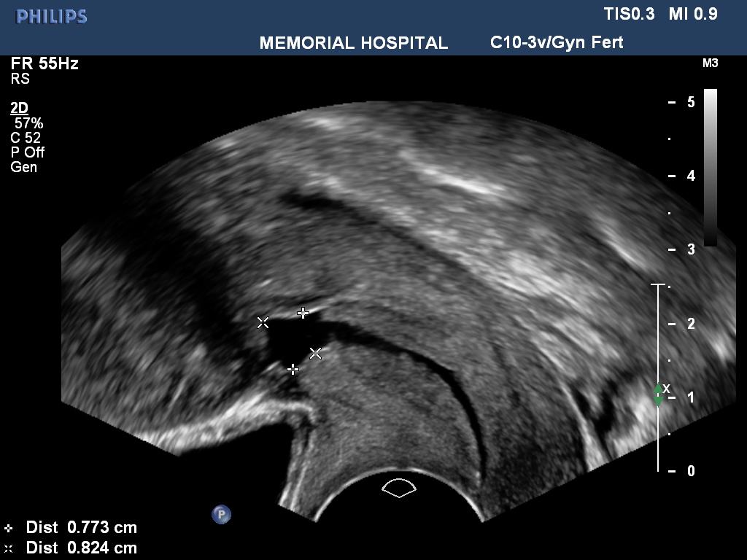Select the Dist 0.824 cm measurement
This screenshot has height=560, width=747.
pos(80,548)
